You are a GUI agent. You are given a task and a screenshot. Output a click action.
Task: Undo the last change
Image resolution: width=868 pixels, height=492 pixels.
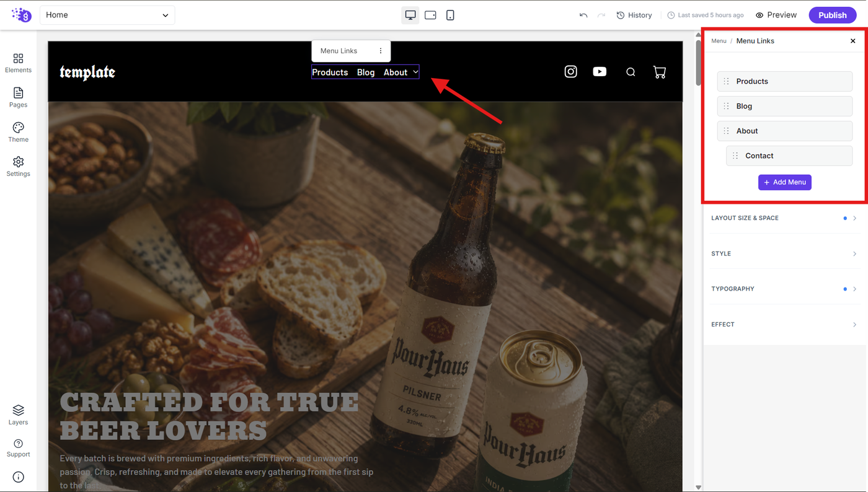click(583, 15)
